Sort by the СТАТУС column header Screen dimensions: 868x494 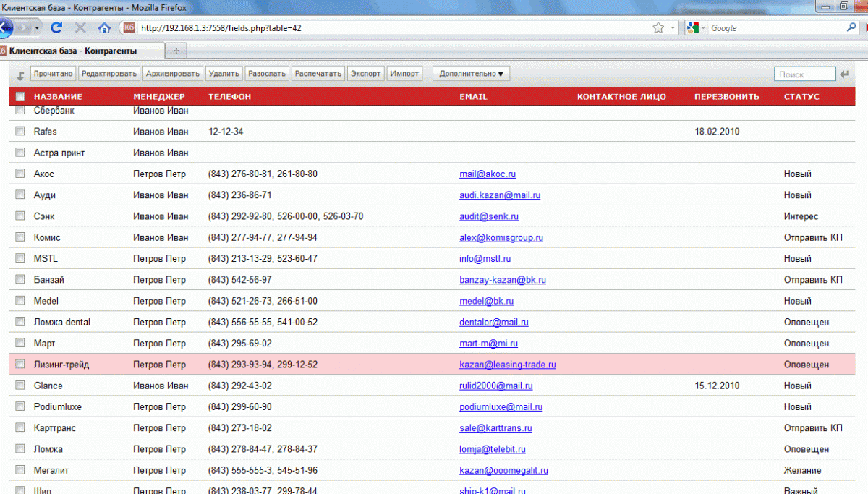tap(801, 96)
